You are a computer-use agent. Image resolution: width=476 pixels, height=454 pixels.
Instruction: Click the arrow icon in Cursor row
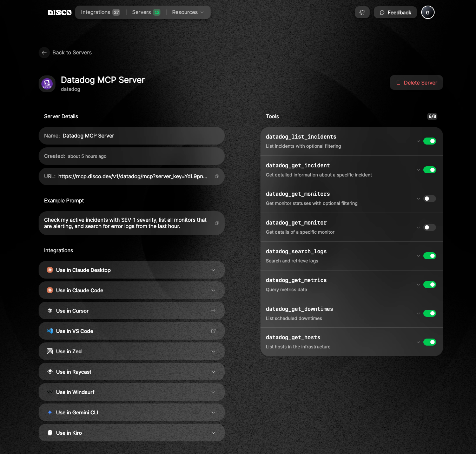pyautogui.click(x=213, y=311)
